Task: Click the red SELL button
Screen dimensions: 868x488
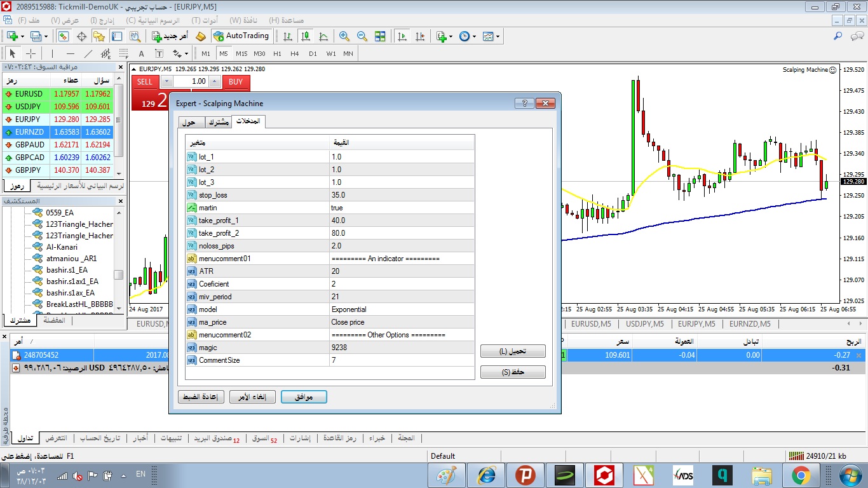Action: pos(145,81)
